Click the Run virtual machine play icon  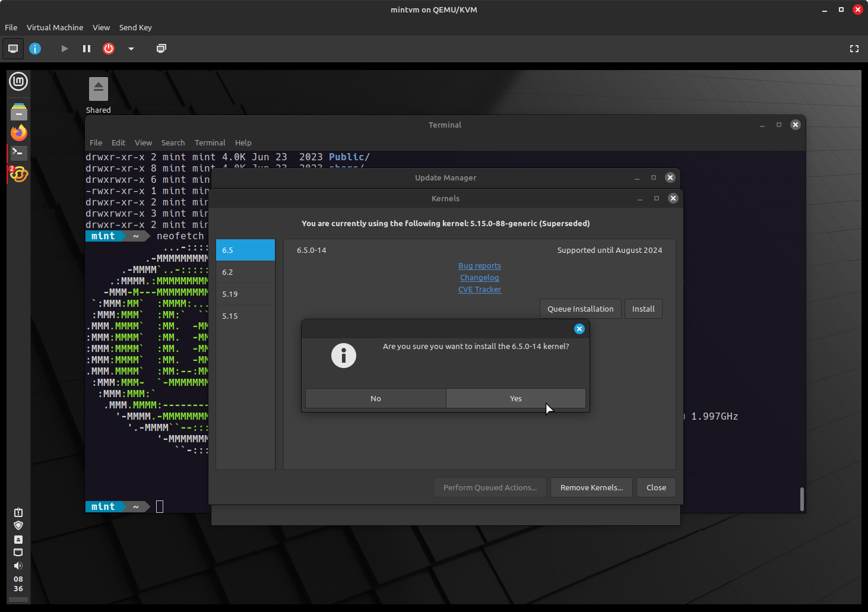[x=64, y=49]
